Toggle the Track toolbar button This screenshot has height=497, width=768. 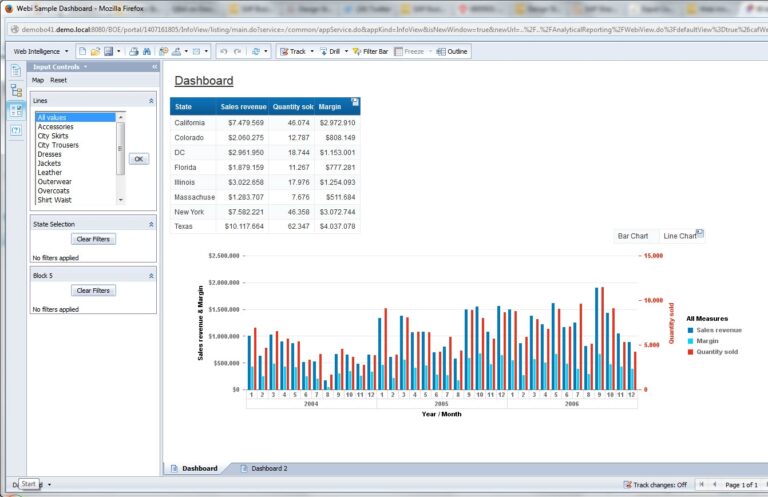[293, 51]
